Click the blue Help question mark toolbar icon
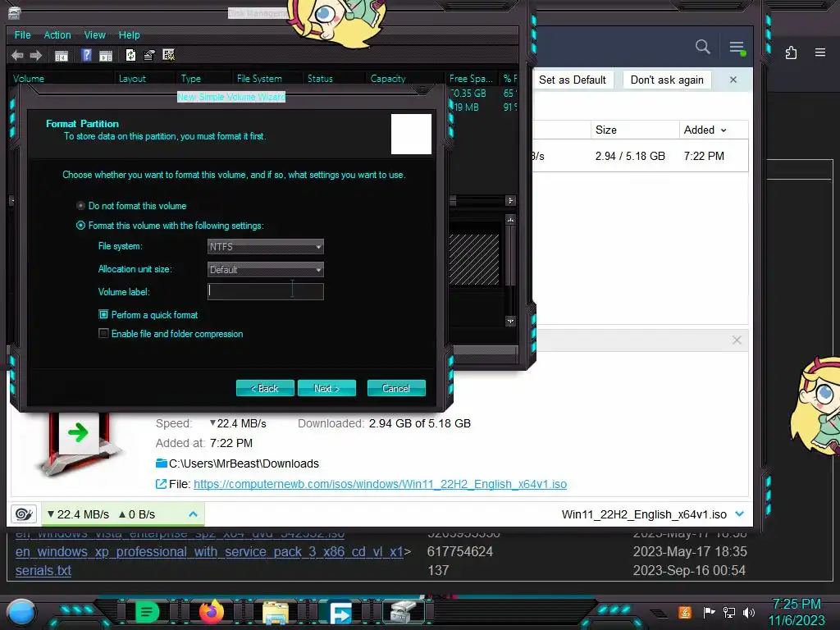The image size is (840, 630). 86,55
